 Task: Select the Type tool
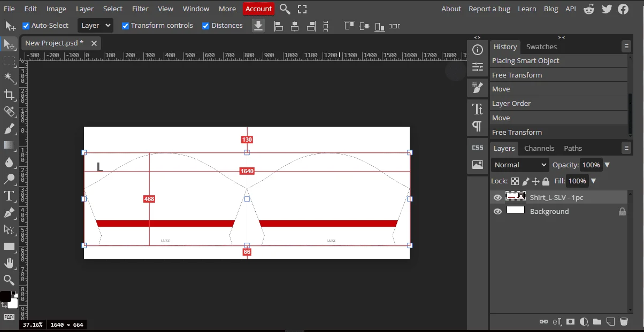tap(9, 196)
